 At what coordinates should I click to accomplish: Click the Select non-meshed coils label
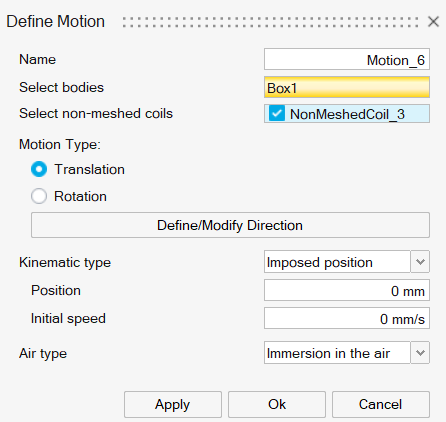click(96, 113)
